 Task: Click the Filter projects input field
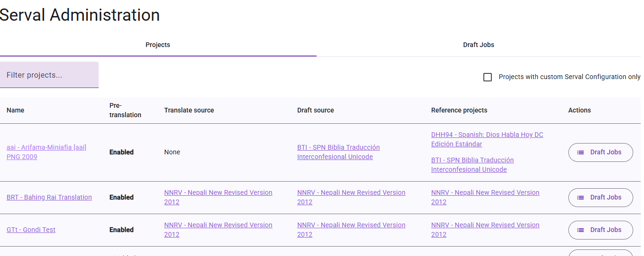click(49, 75)
